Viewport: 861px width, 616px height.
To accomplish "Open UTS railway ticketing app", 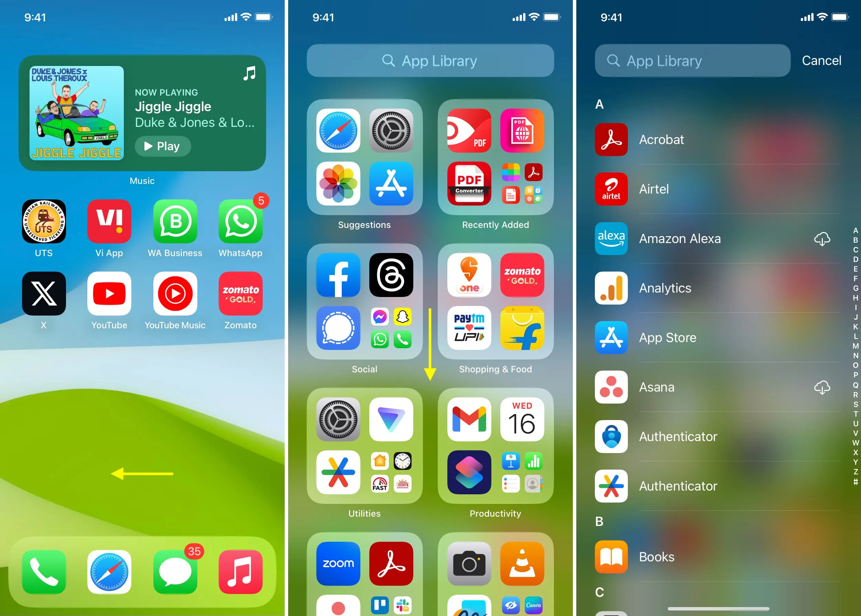I will 43,223.
